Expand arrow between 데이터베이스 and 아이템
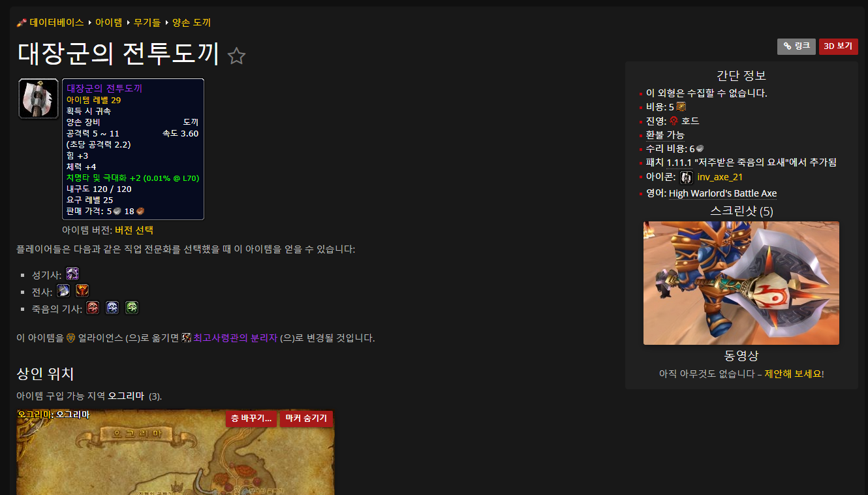 tap(89, 23)
